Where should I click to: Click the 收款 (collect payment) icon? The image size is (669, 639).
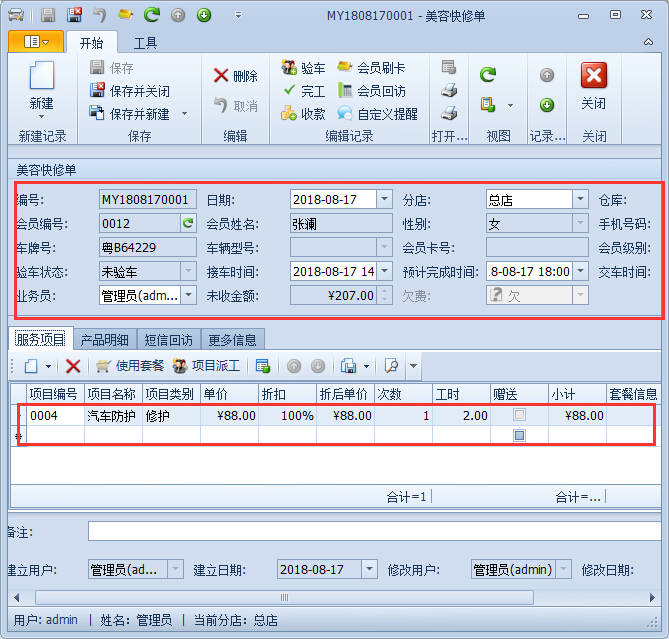pos(289,114)
